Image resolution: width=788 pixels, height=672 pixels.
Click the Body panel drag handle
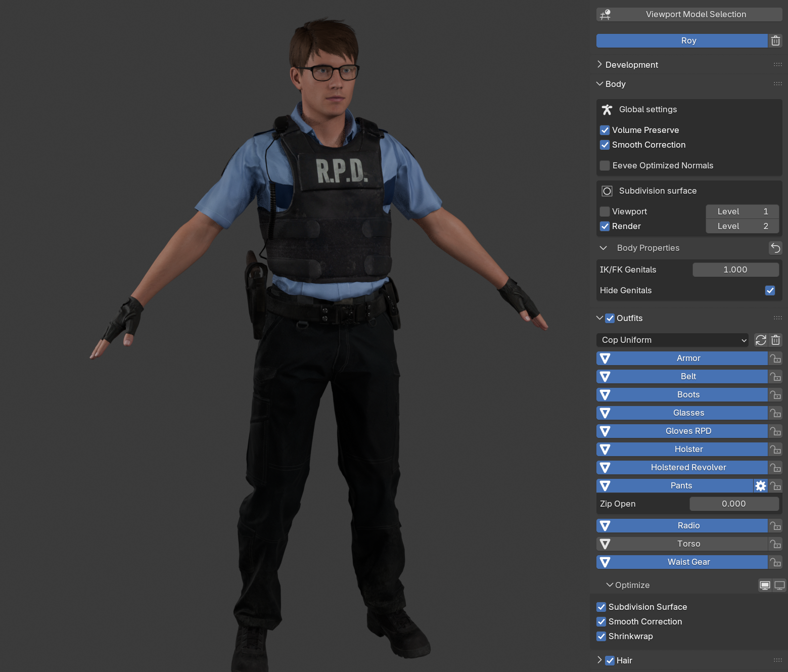(777, 84)
